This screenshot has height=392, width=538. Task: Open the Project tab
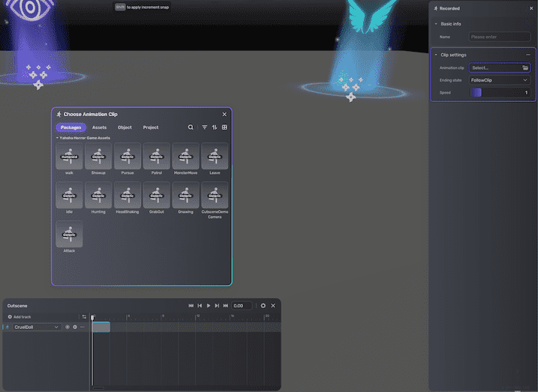[x=151, y=127]
